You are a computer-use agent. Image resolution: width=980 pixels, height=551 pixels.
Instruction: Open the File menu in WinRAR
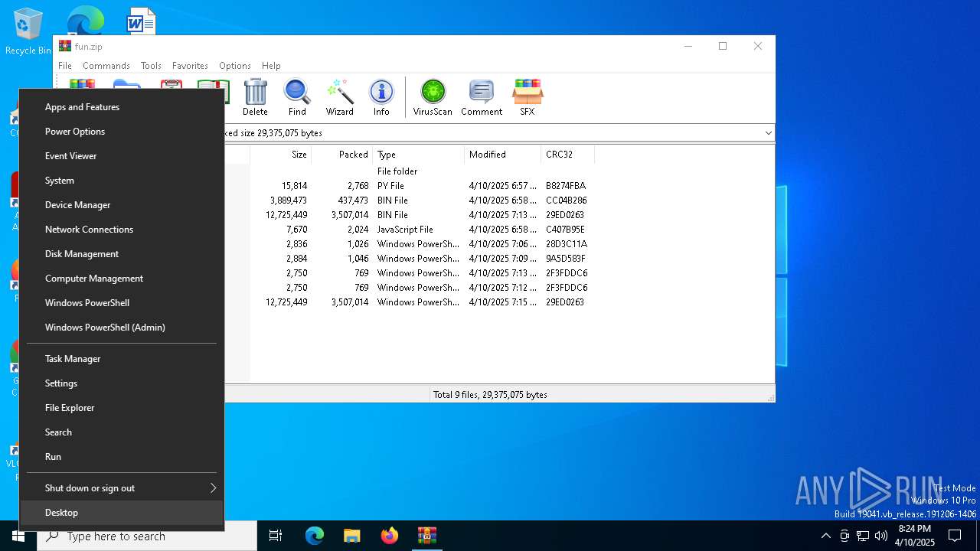coord(65,66)
